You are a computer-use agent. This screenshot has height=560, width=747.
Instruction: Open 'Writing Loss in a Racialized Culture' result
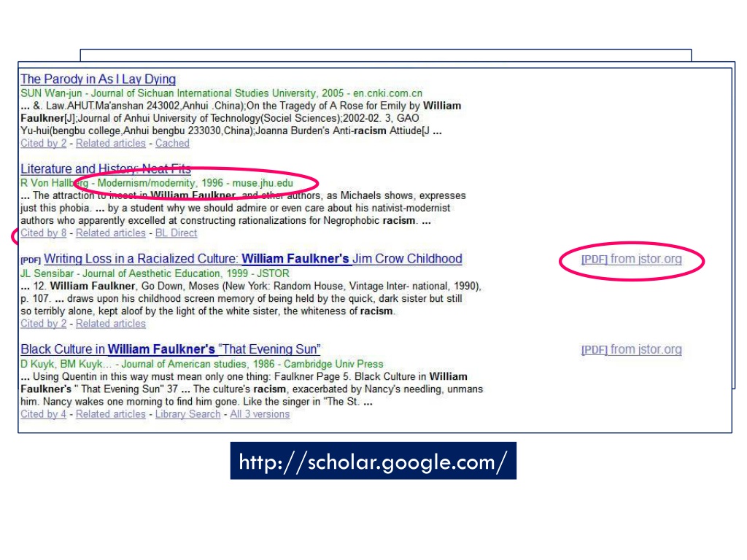coord(253,259)
